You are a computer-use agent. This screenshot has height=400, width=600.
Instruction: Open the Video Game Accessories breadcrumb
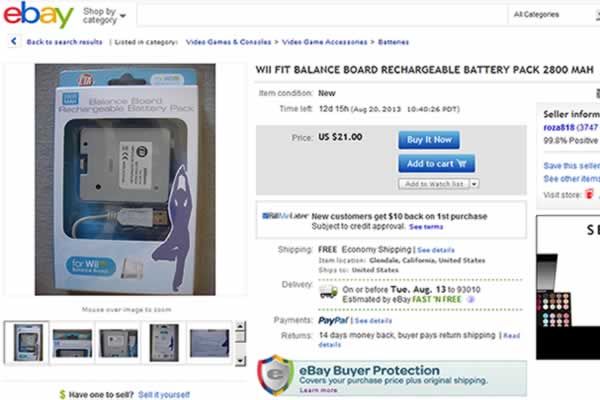pyautogui.click(x=324, y=42)
